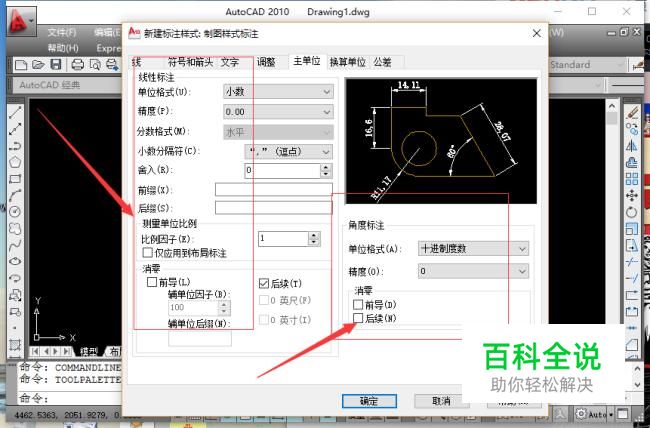Viewport: 650px width, 428px height.
Task: Open 单位格式(U) dropdown showing 小数
Action: [x=278, y=92]
